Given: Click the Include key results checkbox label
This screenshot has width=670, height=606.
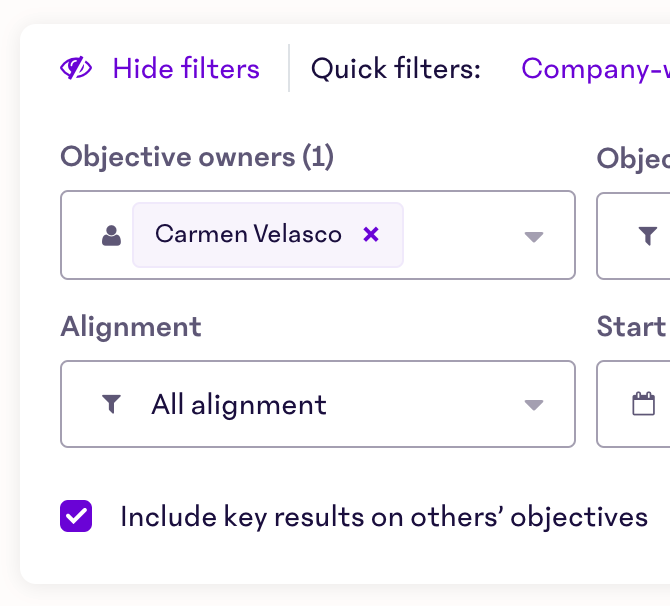Looking at the screenshot, I should 384,517.
